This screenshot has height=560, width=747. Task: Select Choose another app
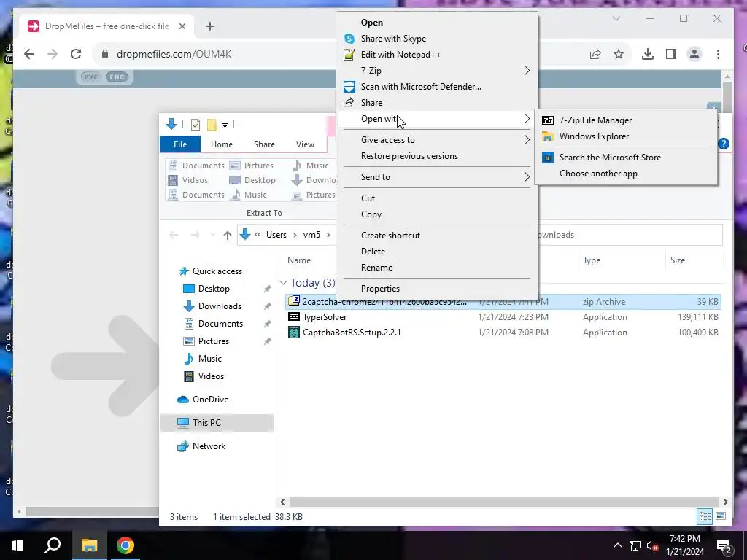pyautogui.click(x=598, y=174)
